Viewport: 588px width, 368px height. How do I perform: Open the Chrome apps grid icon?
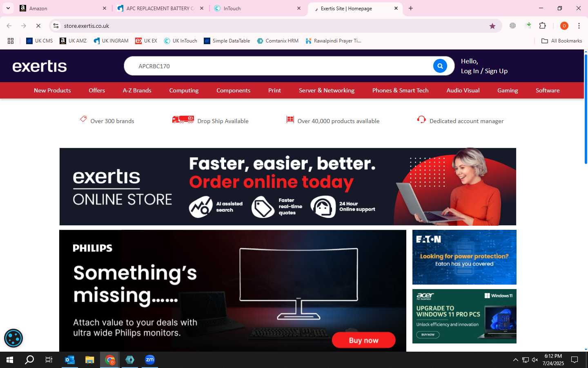[x=11, y=41]
